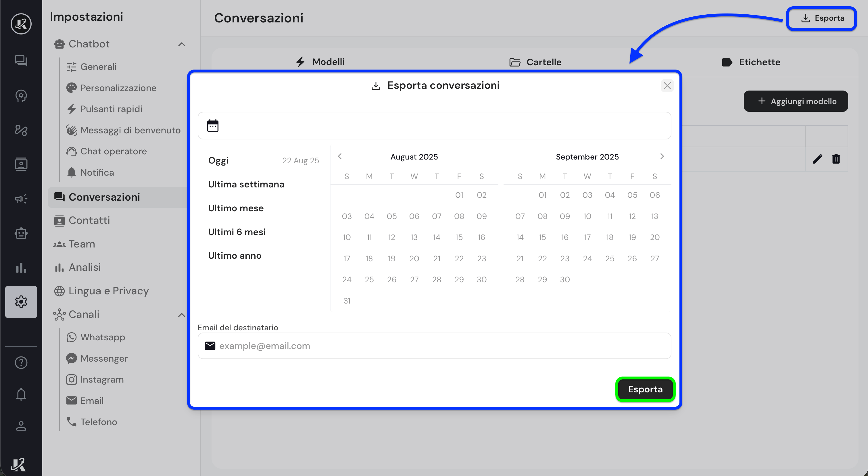Click the analytics bar chart icon in left rail
Image resolution: width=868 pixels, height=476 pixels.
click(x=21, y=268)
